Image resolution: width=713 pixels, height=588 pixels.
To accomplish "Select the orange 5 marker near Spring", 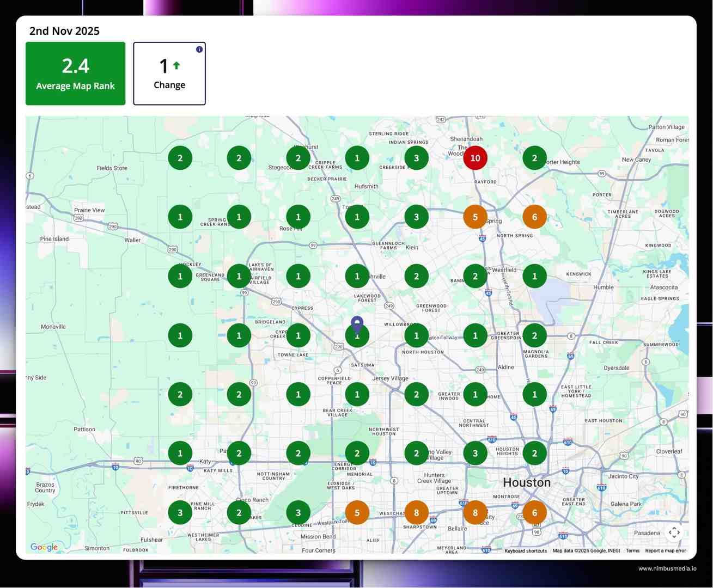I will (475, 217).
